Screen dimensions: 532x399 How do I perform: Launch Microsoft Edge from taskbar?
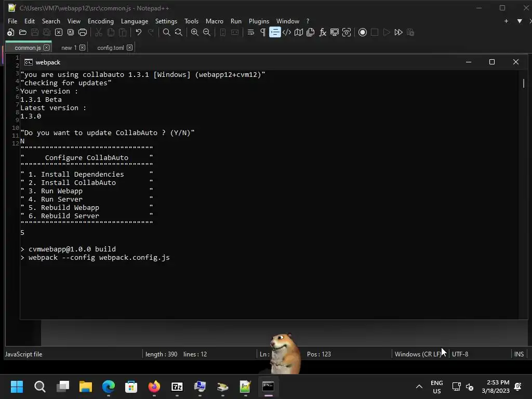tap(109, 387)
